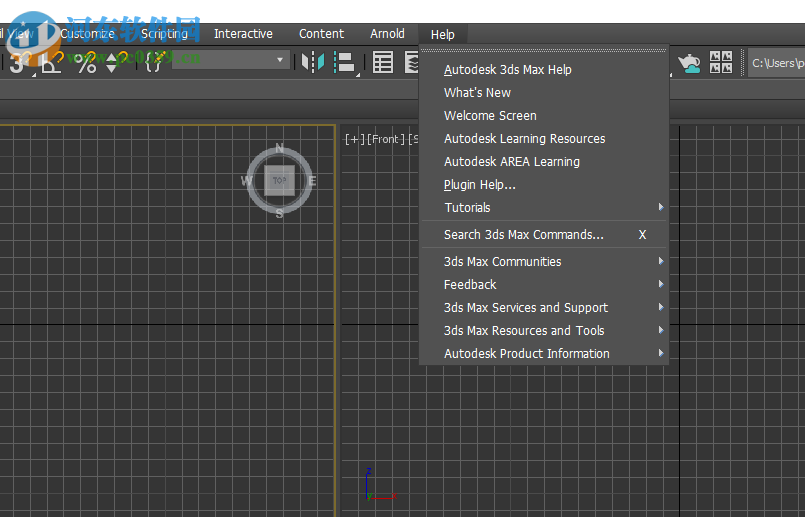Open the Interactive menu
The height and width of the screenshot is (517, 805).
[x=243, y=34]
